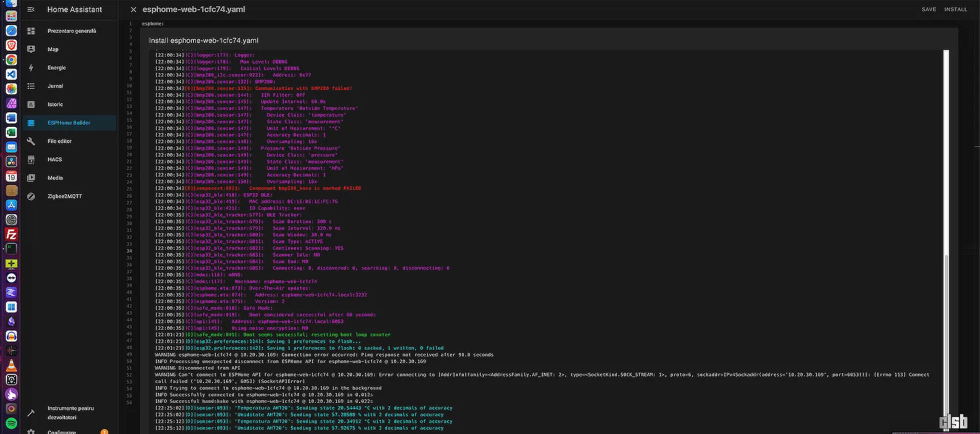980x434 pixels.
Task: Open Map menu entry
Action: click(x=53, y=49)
